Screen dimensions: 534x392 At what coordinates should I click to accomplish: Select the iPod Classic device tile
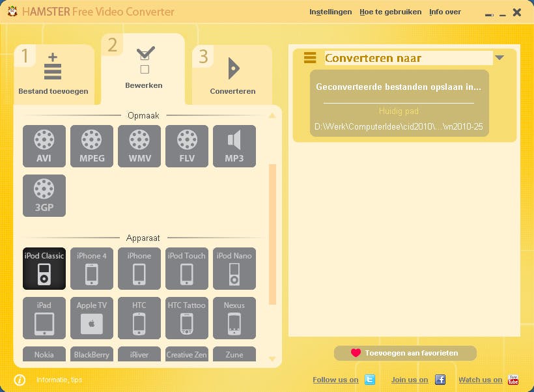[x=44, y=268]
